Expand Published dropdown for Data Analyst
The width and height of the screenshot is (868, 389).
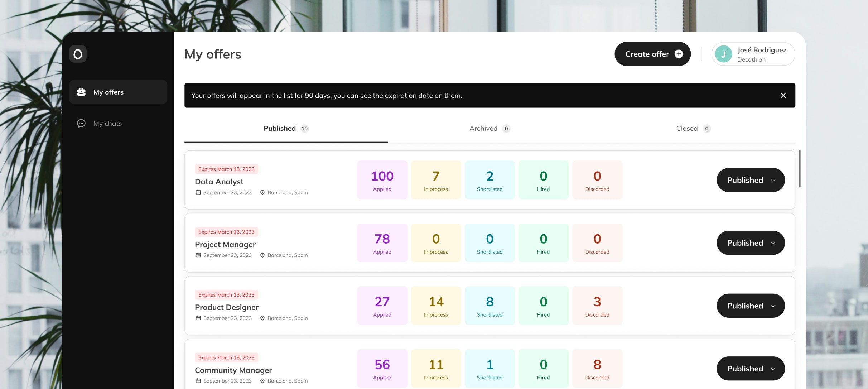click(751, 180)
